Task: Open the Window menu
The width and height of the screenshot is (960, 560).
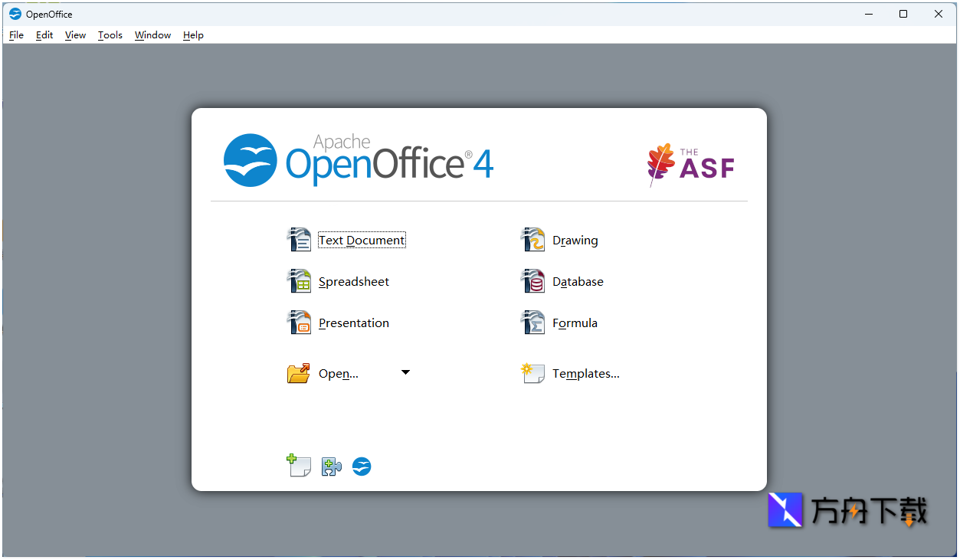Action: tap(152, 35)
